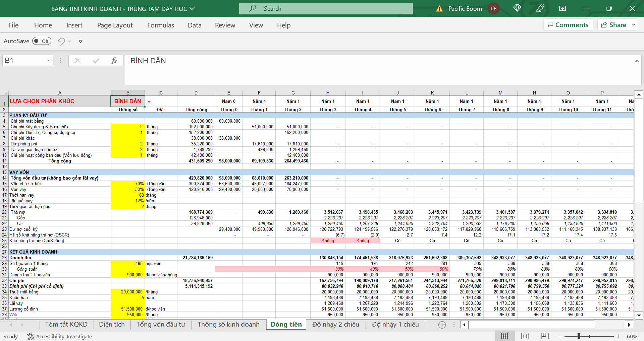Expand the Name Box dropdown
The width and height of the screenshot is (644, 341).
pos(48,61)
